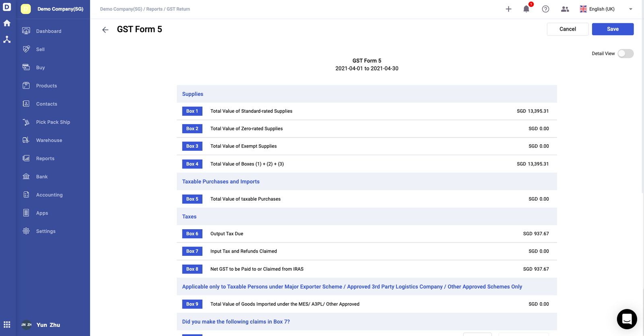Click the Reports breadcrumb link
The height and width of the screenshot is (336, 644).
click(155, 9)
